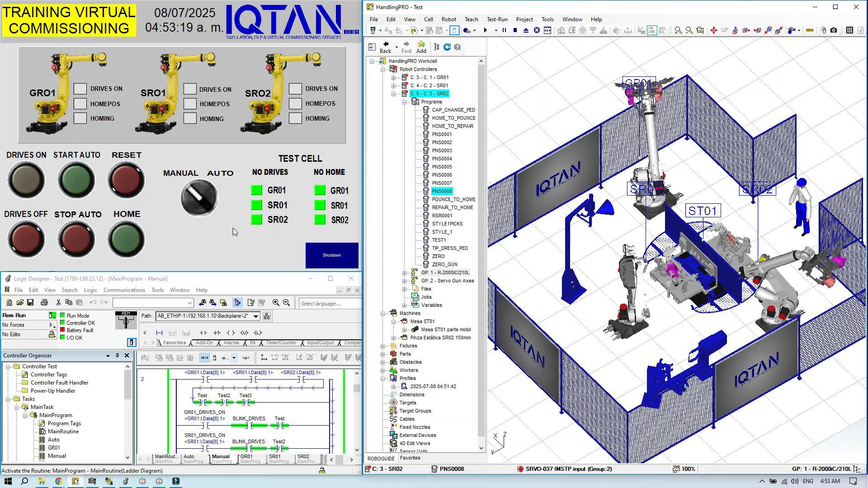Click the Back arrow in Cell Browser
868x488 pixels.
tap(386, 47)
